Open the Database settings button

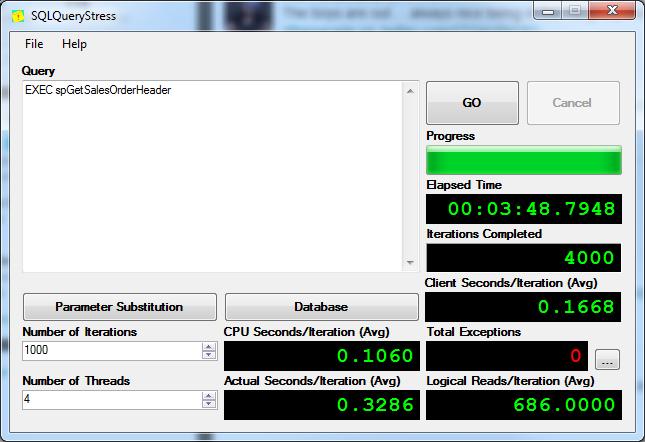coord(321,307)
